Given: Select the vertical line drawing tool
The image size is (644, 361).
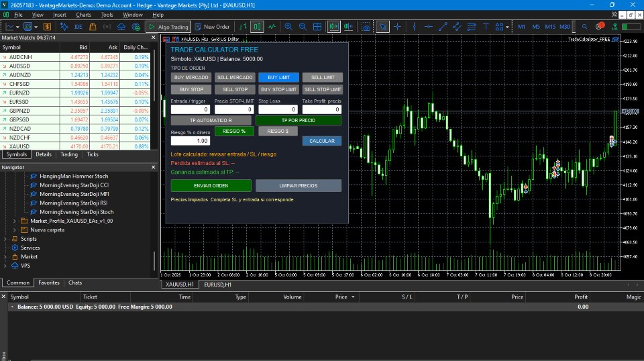Looking at the screenshot, I should (414, 27).
